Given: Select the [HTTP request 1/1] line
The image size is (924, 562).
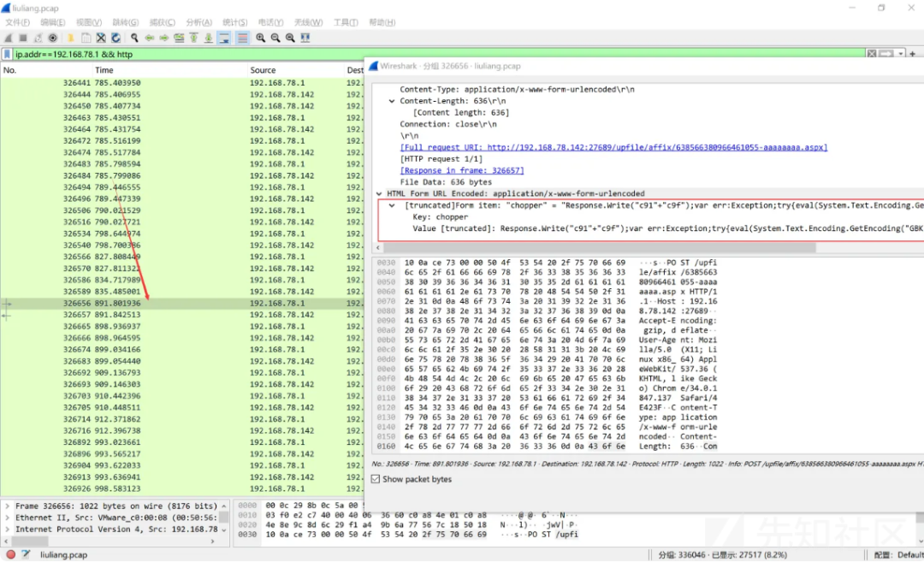Looking at the screenshot, I should [441, 159].
